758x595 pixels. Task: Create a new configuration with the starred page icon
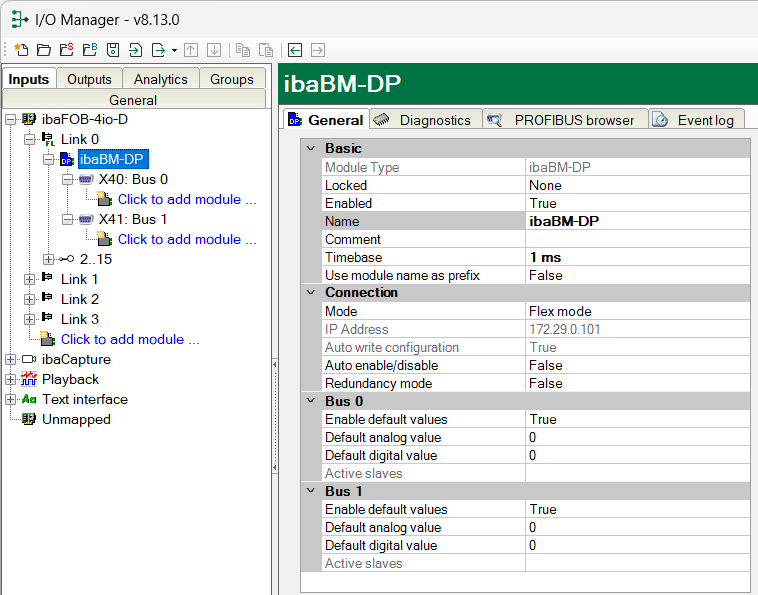[21, 50]
